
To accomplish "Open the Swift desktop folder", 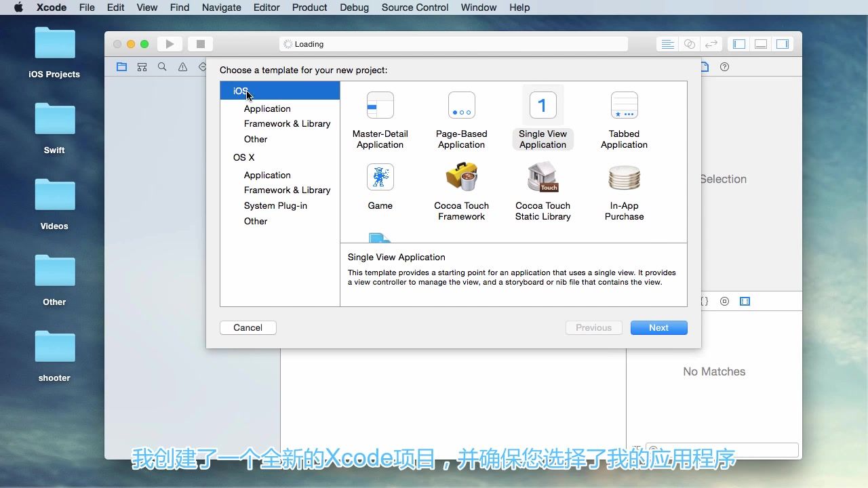I will tap(54, 129).
